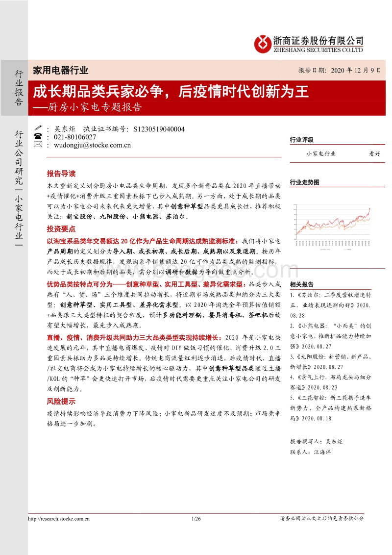Image resolution: width=392 pixels, height=555 pixels.
Task: Click the envelope icon beside email address
Action: pos(38,145)
